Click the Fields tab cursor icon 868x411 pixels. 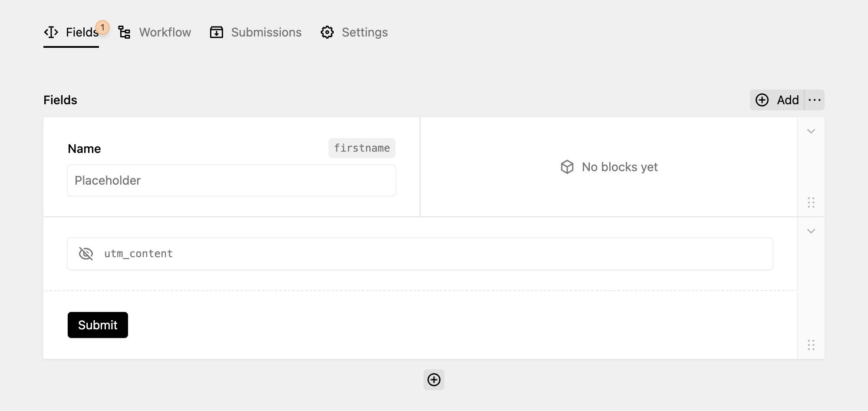pyautogui.click(x=51, y=32)
